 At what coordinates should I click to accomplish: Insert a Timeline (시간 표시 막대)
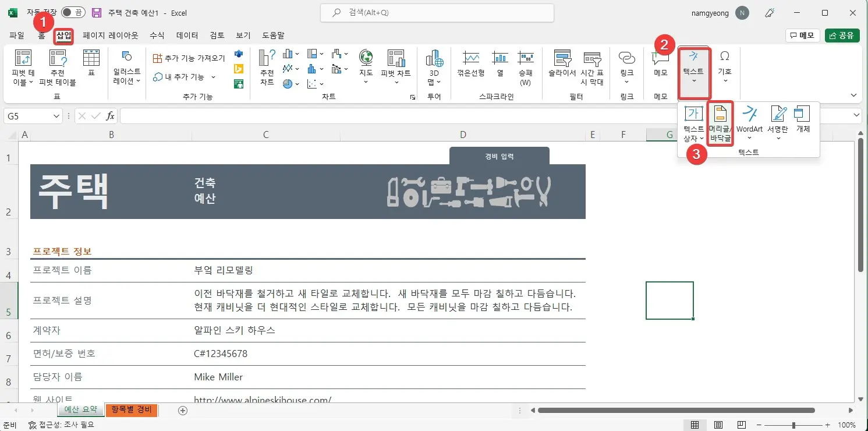tap(592, 68)
